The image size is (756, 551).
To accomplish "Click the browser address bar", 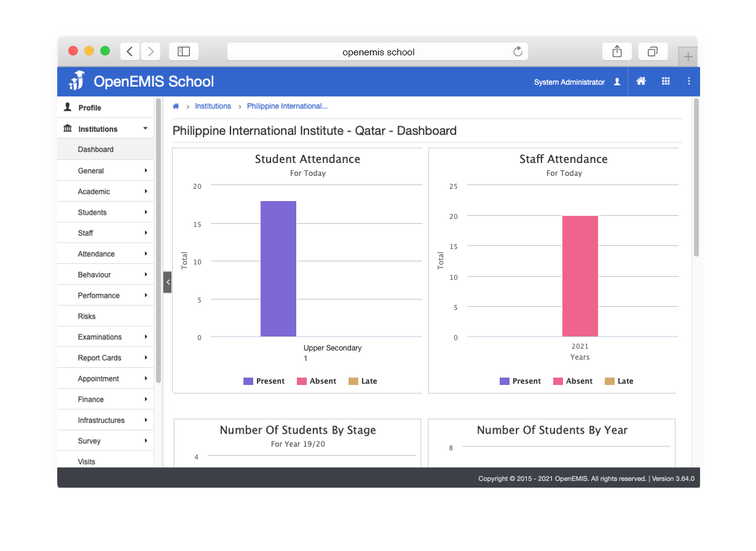I will pos(378,52).
